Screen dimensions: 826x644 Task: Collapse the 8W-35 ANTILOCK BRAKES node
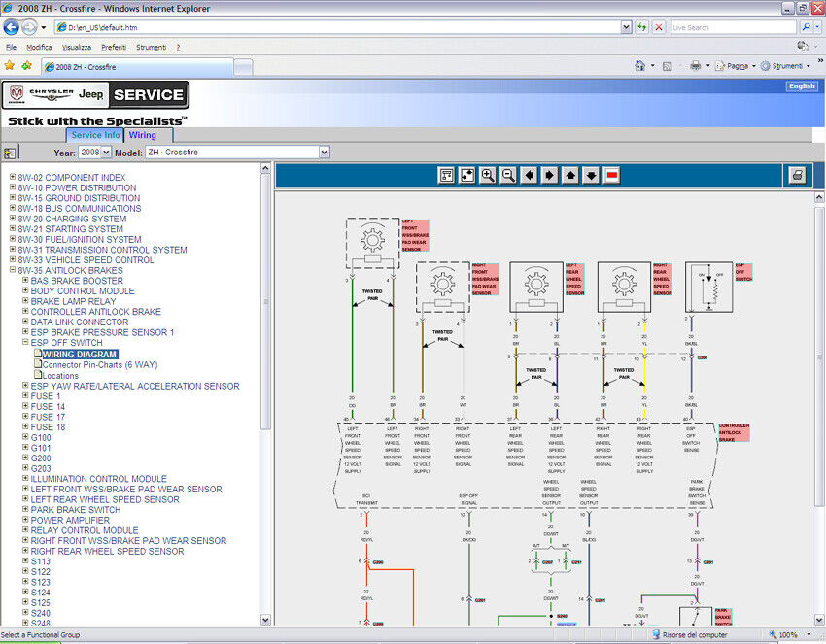[13, 271]
